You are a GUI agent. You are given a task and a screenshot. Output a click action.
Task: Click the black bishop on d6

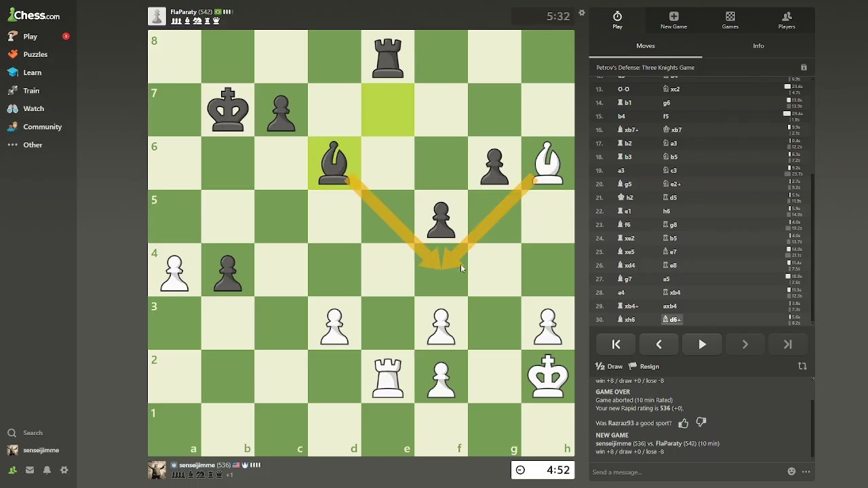tap(334, 163)
